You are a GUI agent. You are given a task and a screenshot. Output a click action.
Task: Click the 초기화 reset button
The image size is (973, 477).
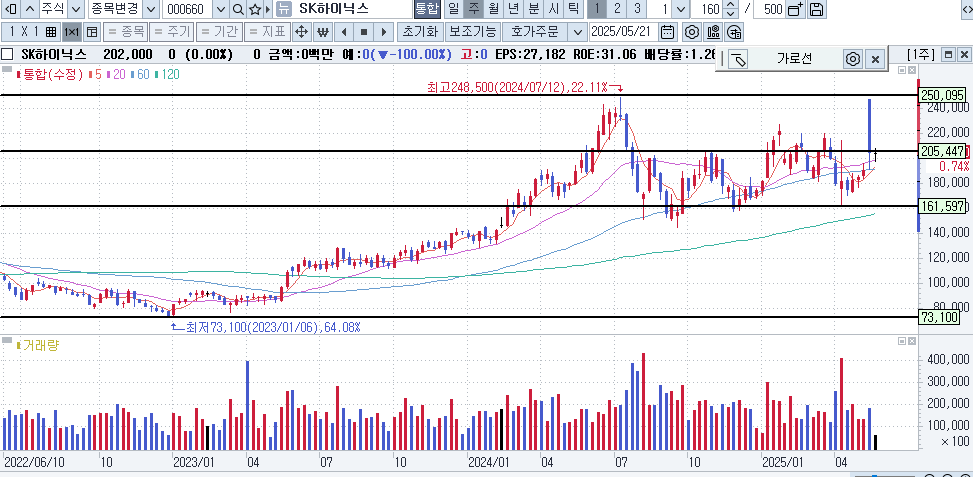[x=421, y=32]
